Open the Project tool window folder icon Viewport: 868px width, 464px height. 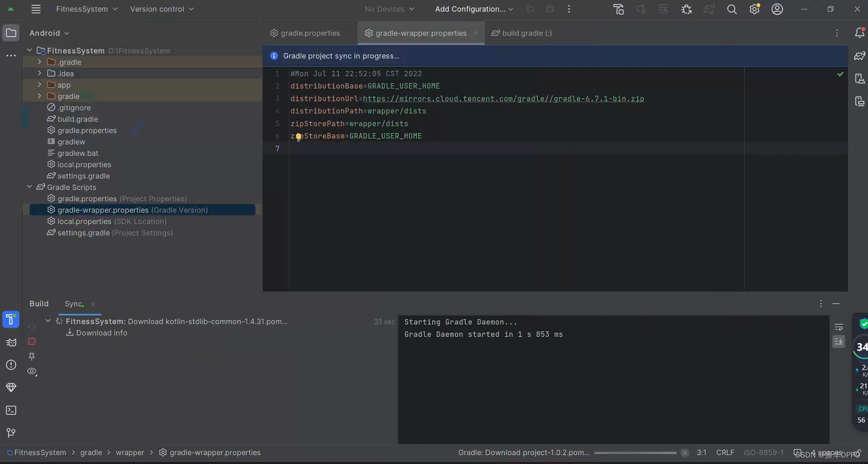(x=11, y=33)
